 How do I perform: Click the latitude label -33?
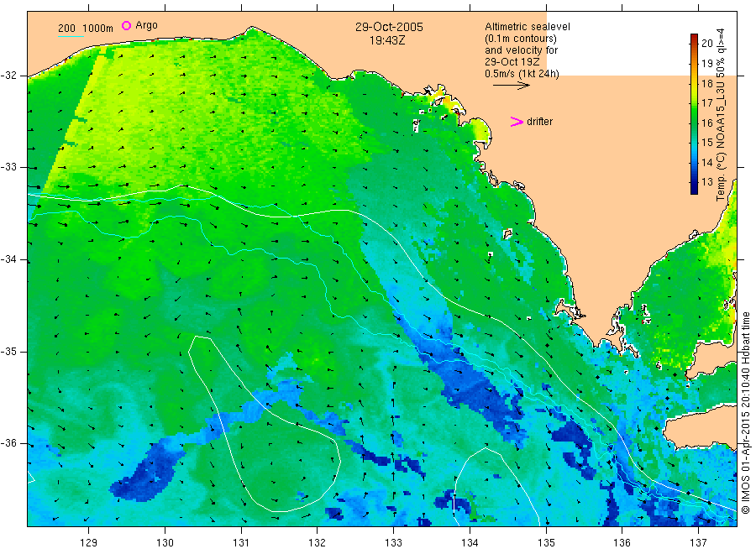8,167
